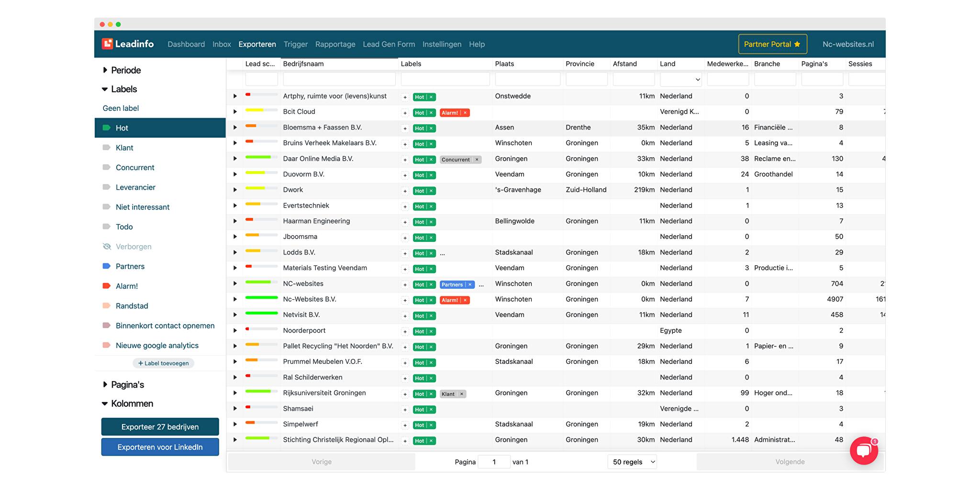Screen dimensions: 980x490
Task: Remove Partners label from NC-websites row
Action: pos(470,284)
